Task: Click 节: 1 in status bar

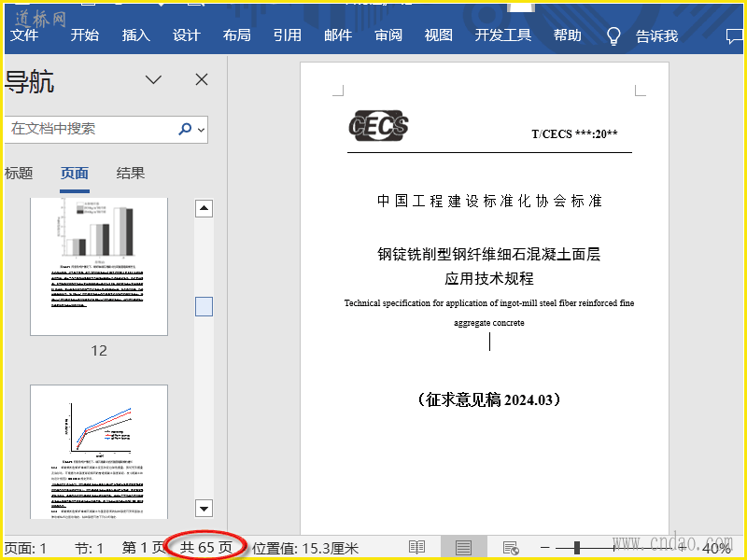Action: 89,549
